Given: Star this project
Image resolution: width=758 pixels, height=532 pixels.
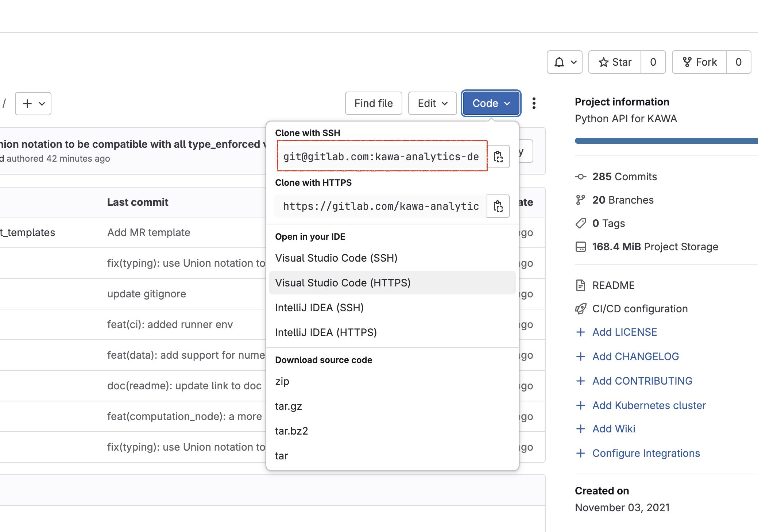Looking at the screenshot, I should (x=615, y=62).
